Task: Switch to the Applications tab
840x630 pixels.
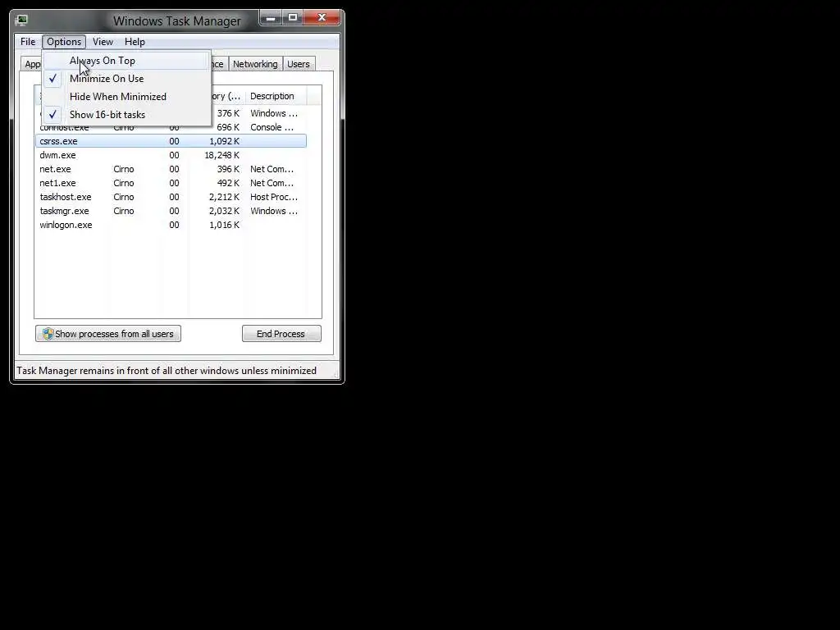Action: click(x=32, y=64)
